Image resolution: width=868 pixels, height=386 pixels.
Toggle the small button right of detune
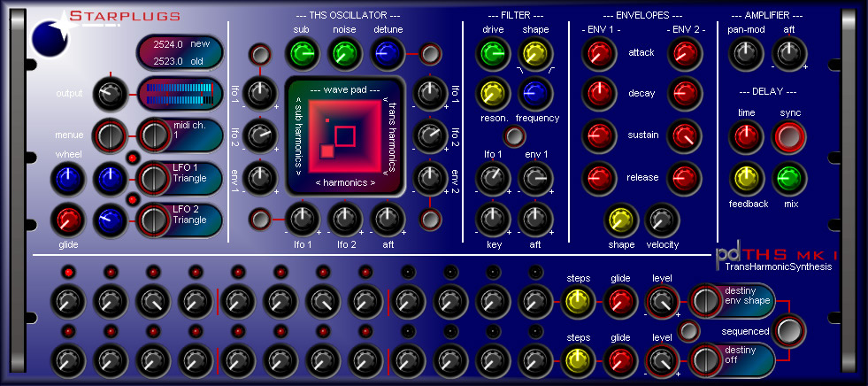click(x=429, y=54)
